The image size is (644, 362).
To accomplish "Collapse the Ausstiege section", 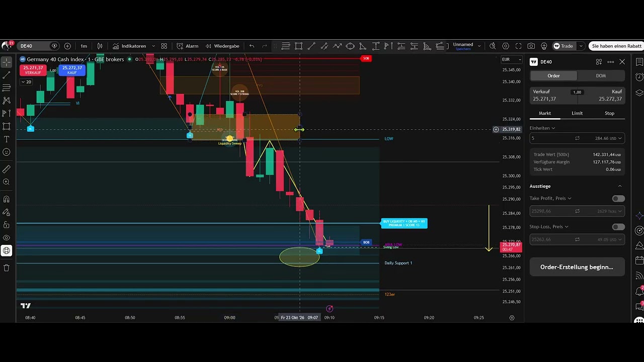I will click(619, 186).
